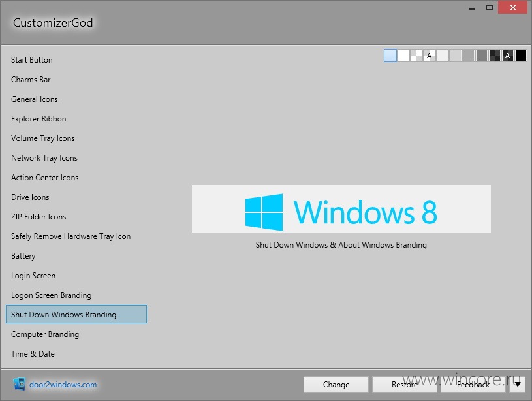Open Action Center Icons list
Viewport: 532px width, 401px height.
point(44,178)
